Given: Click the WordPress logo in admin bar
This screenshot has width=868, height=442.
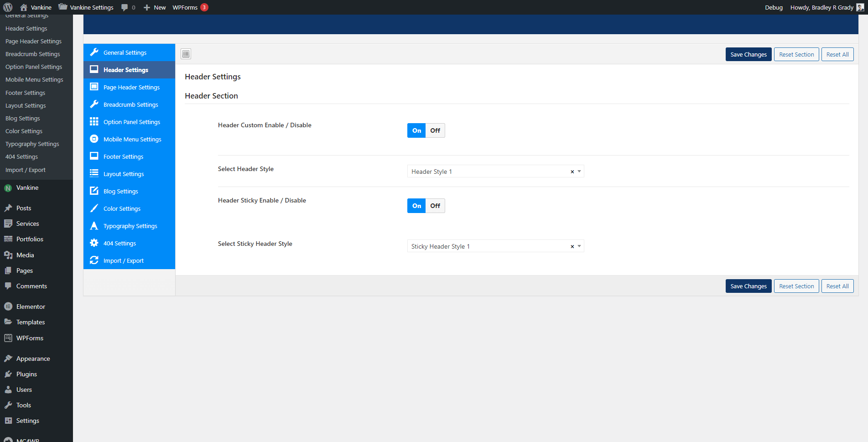Looking at the screenshot, I should (8, 7).
